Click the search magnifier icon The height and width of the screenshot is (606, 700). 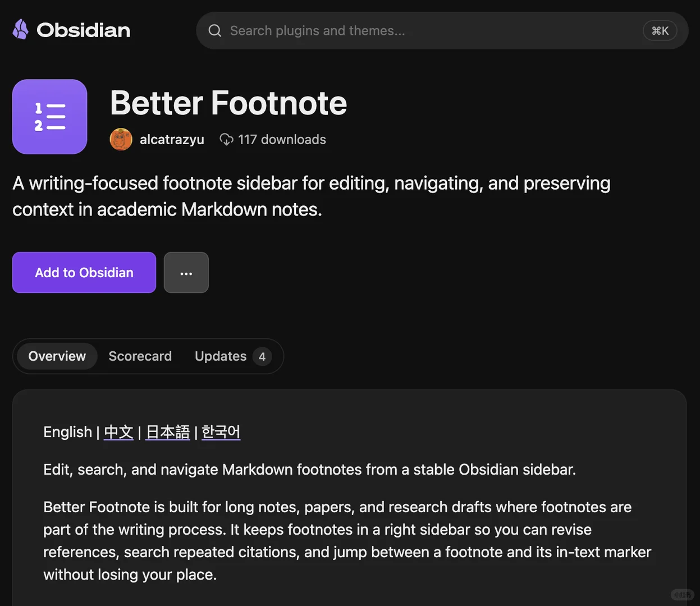pos(215,31)
